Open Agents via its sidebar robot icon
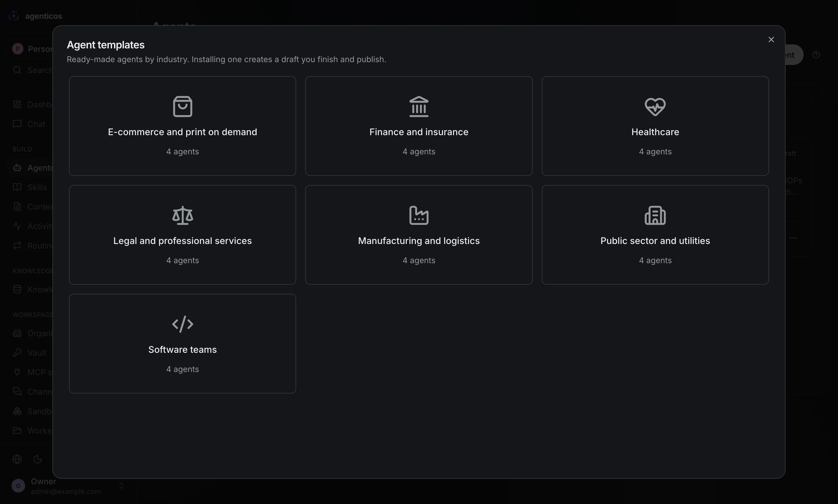 [x=17, y=168]
